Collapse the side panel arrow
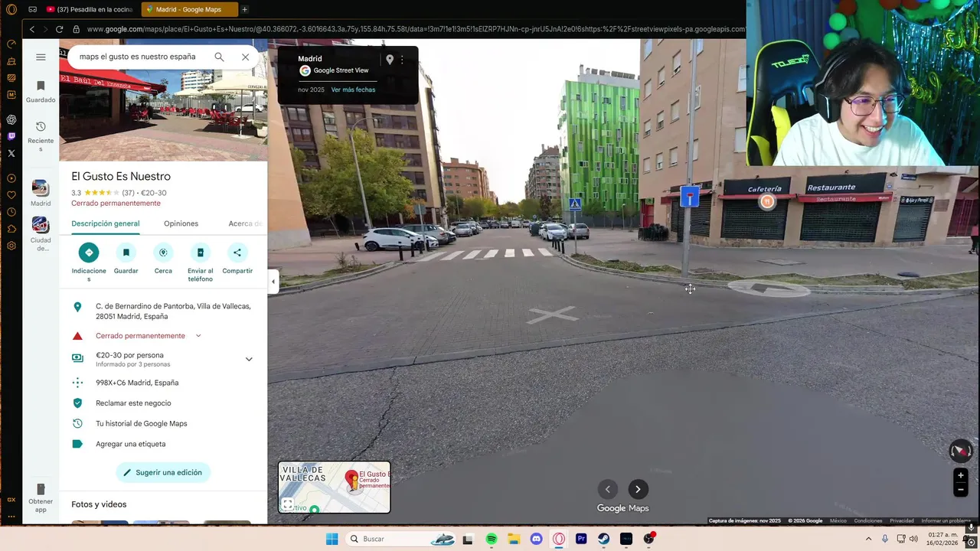This screenshot has height=551, width=980. pos(273,282)
